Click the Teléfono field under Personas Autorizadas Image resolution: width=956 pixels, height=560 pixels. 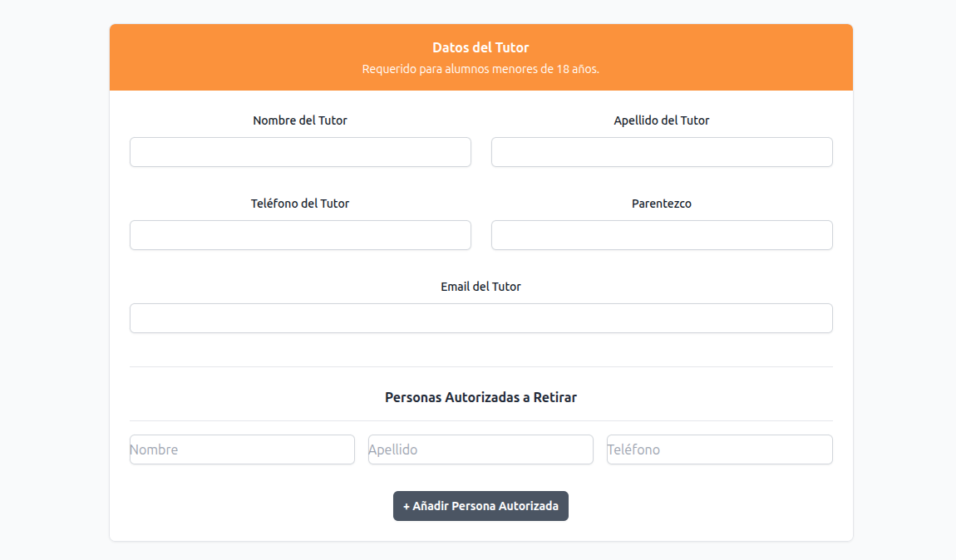coord(719,449)
